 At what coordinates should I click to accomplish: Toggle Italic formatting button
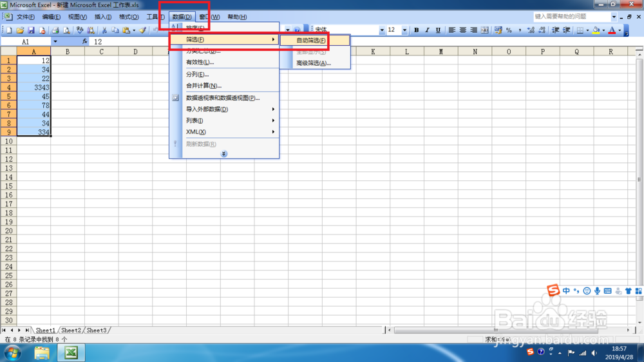coord(427,30)
